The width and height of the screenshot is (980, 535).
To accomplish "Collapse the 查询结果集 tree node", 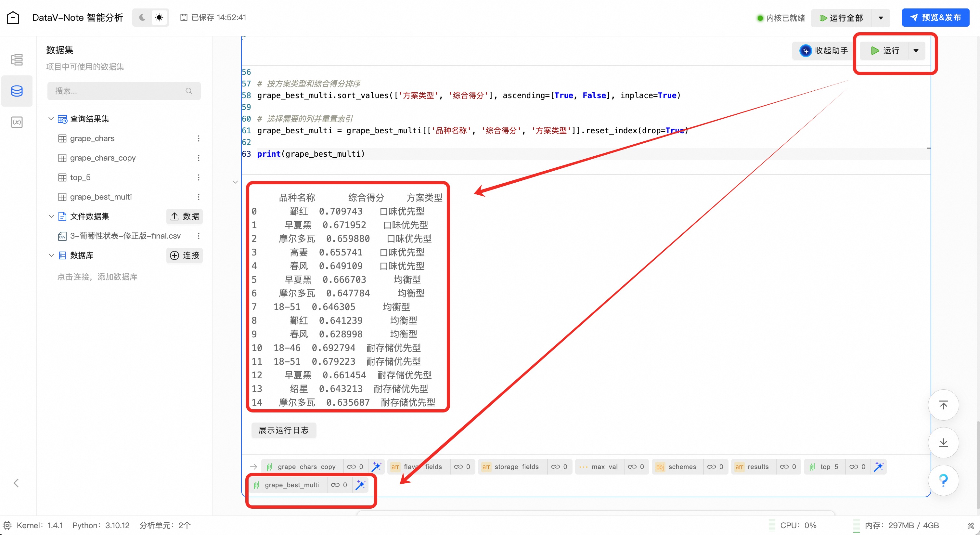I will [x=51, y=119].
